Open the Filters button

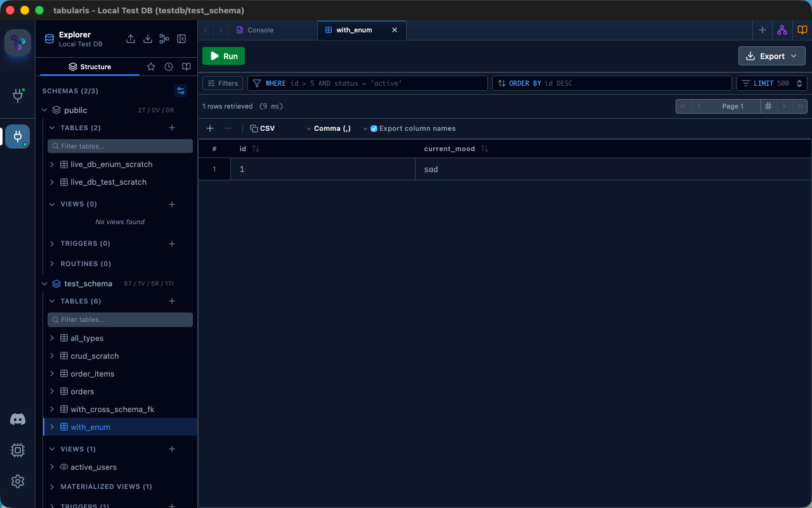[223, 83]
